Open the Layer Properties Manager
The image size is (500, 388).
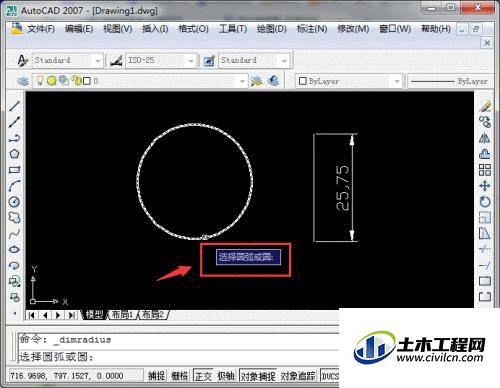23,81
